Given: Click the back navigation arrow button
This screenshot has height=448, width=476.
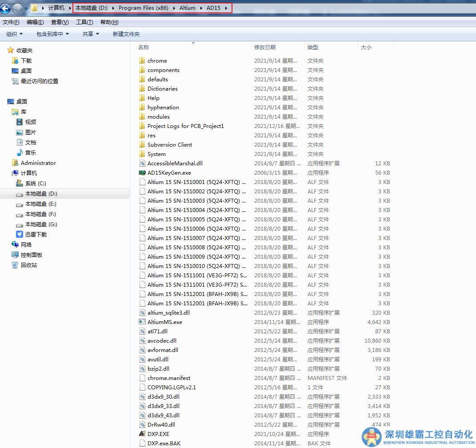Looking at the screenshot, I should pos(6,8).
